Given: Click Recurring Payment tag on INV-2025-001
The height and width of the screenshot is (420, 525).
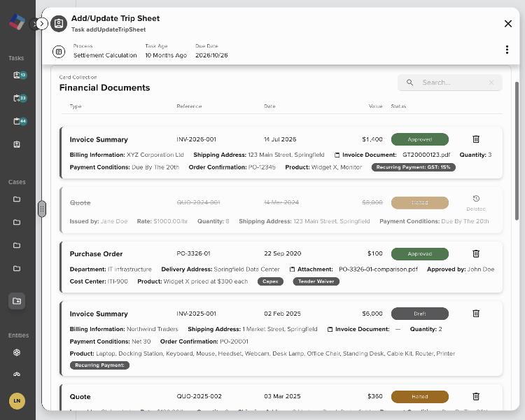Looking at the screenshot, I should coord(99,365).
